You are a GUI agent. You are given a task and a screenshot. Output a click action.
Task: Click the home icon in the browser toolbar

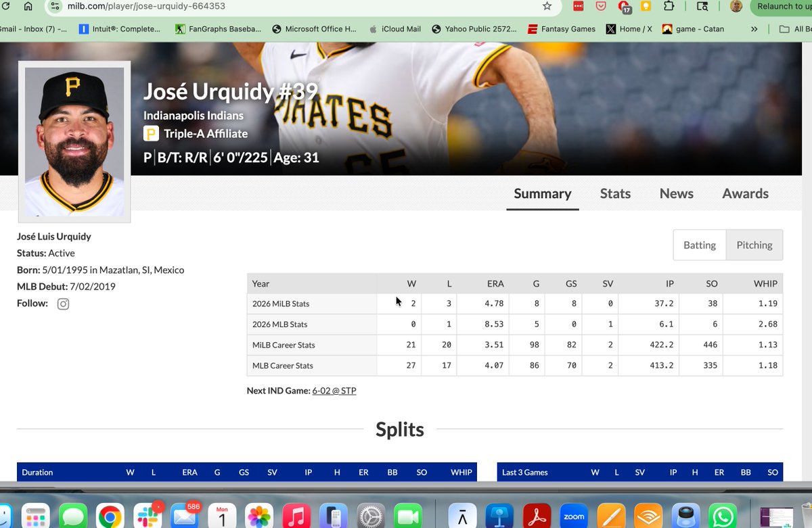click(x=28, y=6)
